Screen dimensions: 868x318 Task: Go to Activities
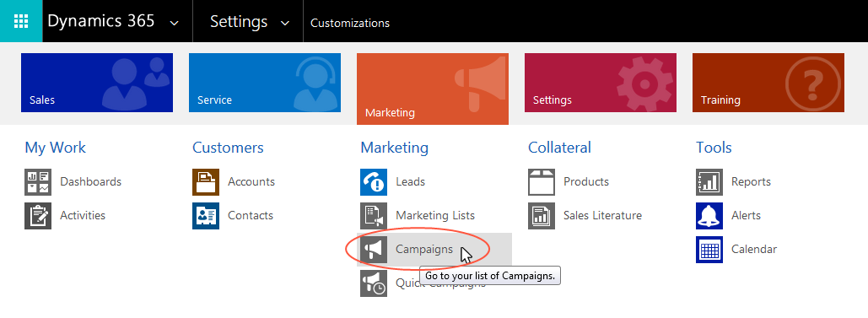(x=83, y=215)
